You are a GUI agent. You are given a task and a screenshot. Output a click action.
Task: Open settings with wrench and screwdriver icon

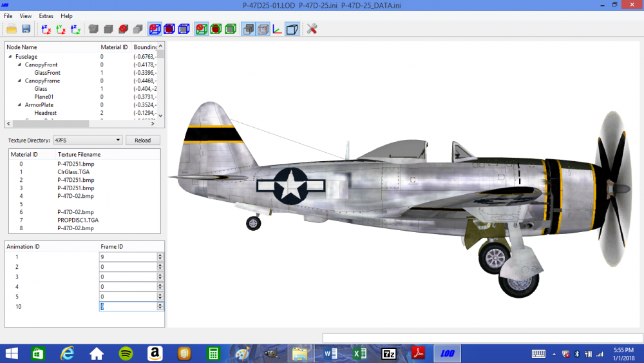312,29
